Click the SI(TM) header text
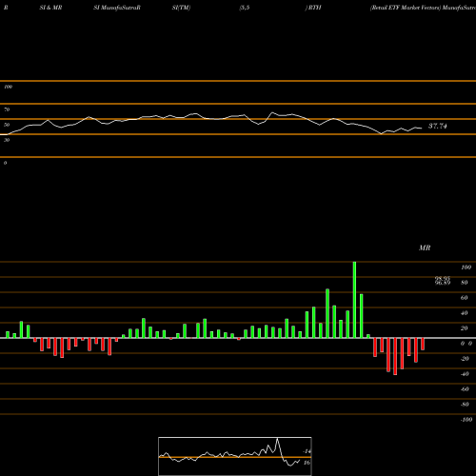 [x=181, y=8]
